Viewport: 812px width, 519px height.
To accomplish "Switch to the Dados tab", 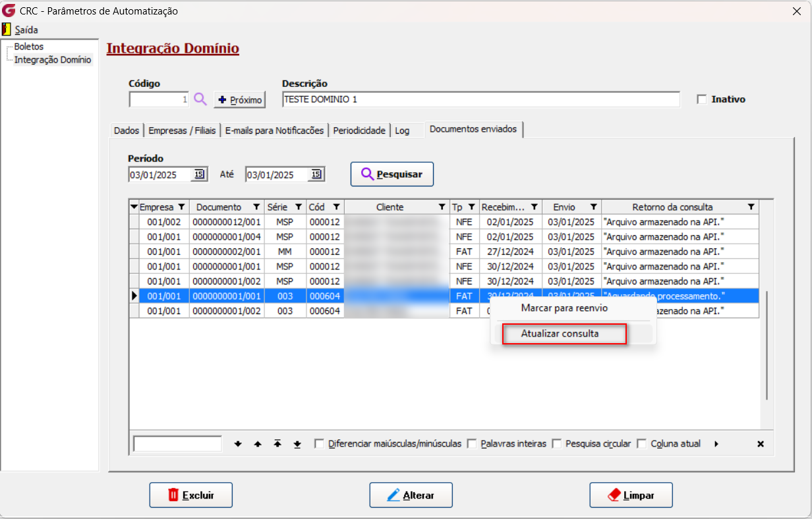I will tap(127, 130).
